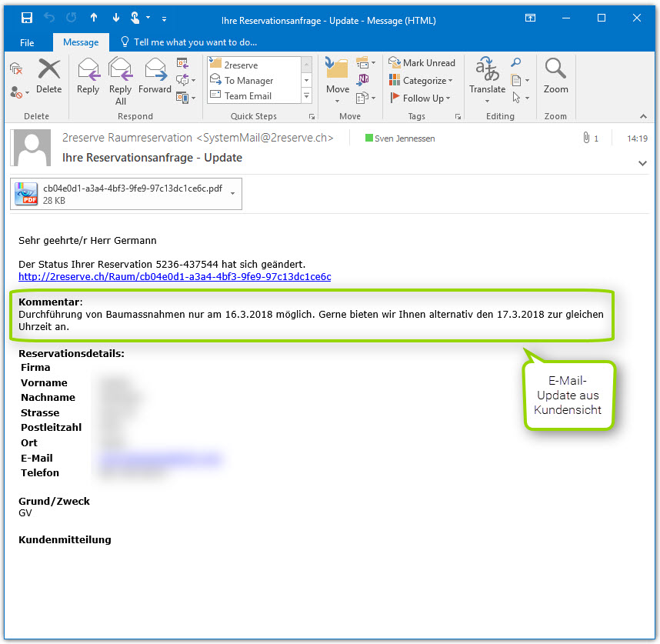The image size is (660, 644).
Task: Reply to the sender
Action: (88, 77)
